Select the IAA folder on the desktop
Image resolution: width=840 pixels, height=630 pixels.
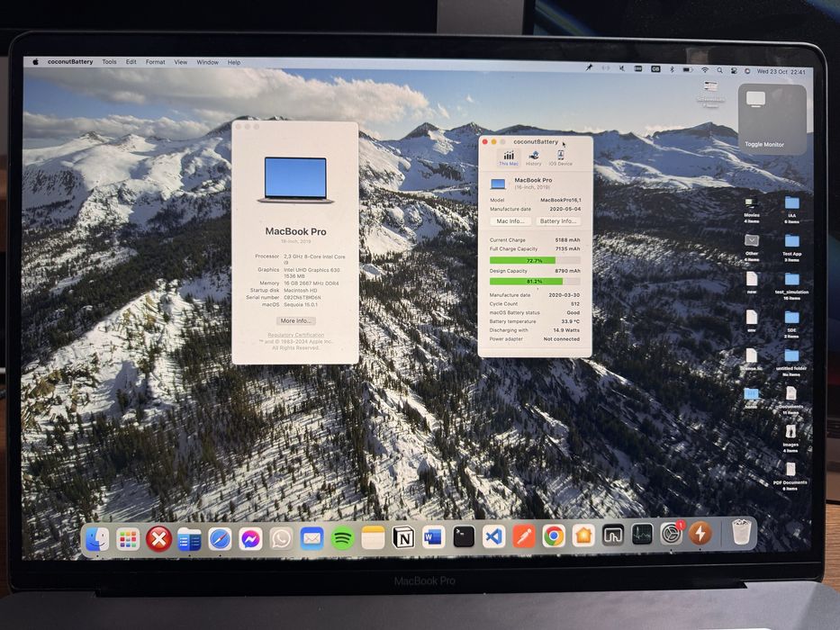coord(791,210)
